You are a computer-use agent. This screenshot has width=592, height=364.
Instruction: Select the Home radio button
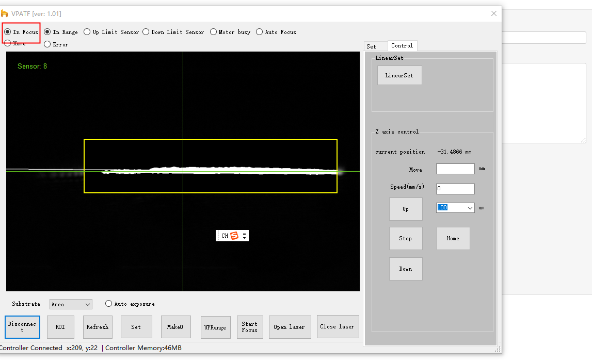click(x=8, y=44)
